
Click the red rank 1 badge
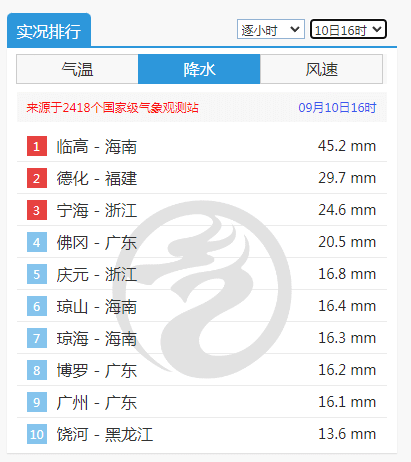[37, 146]
